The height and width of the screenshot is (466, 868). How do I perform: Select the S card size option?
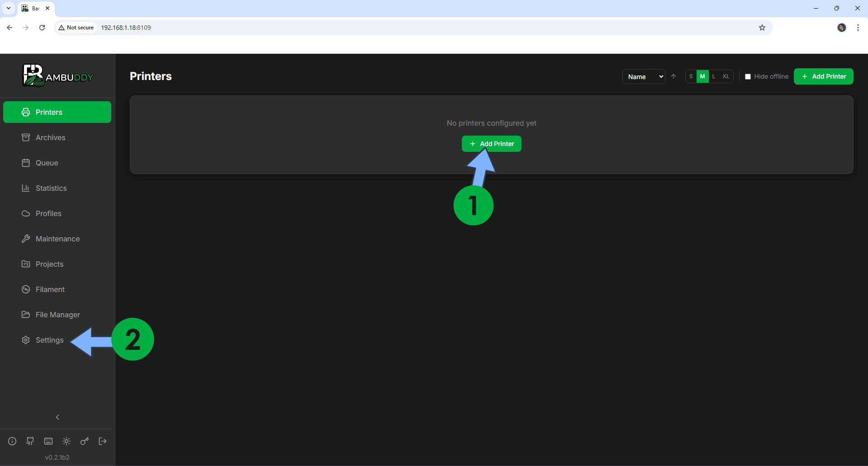pos(691,76)
